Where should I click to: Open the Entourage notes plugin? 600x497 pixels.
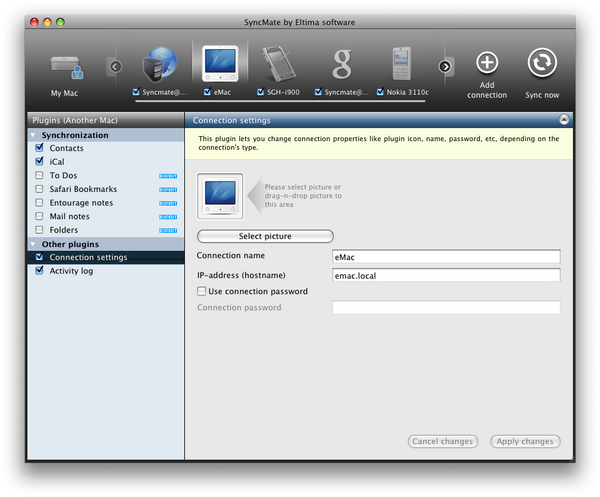click(x=81, y=203)
